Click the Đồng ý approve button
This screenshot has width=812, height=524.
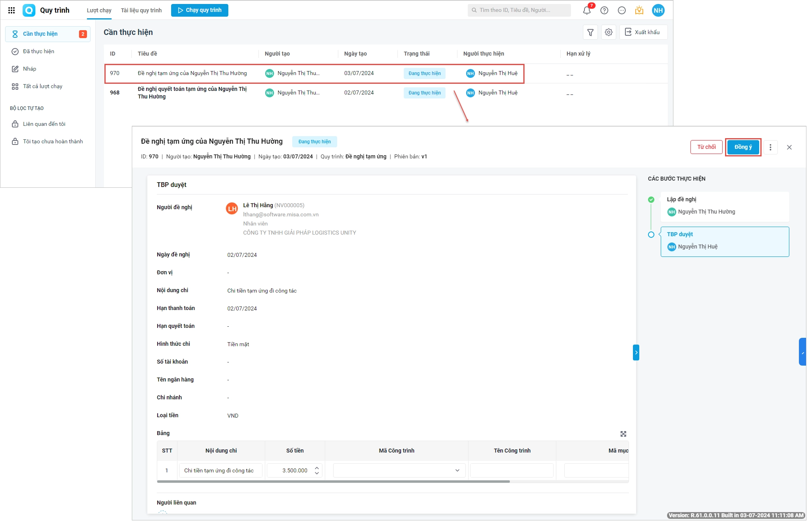coord(743,147)
